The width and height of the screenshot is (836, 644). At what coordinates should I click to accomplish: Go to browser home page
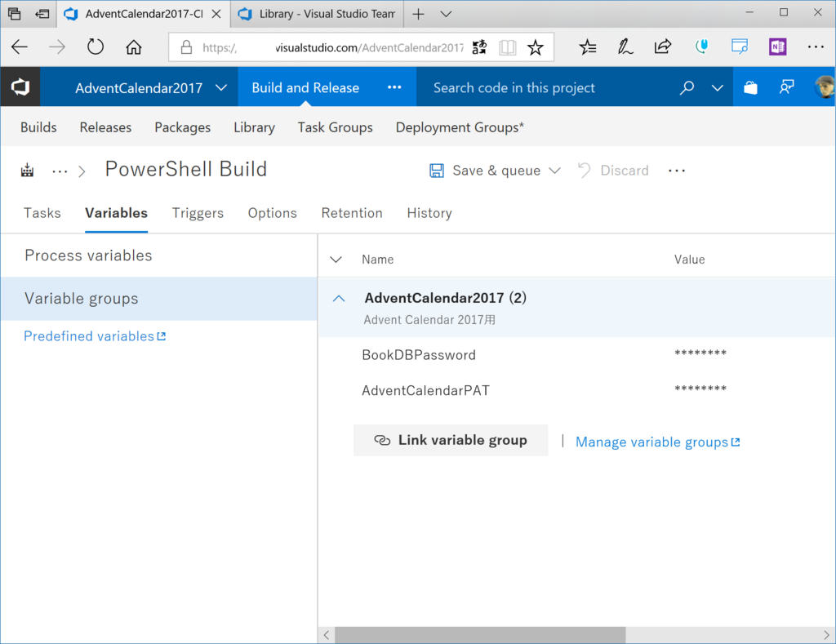(x=133, y=47)
